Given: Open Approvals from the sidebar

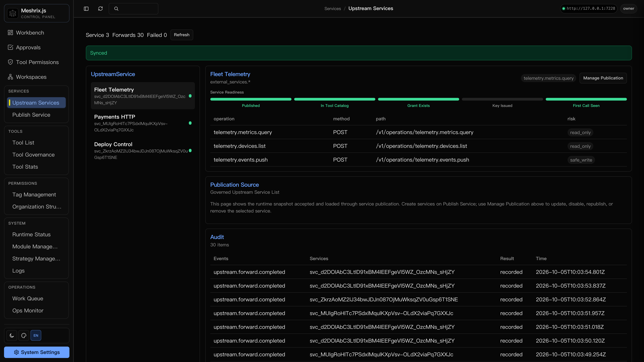Looking at the screenshot, I should click(x=37, y=47).
